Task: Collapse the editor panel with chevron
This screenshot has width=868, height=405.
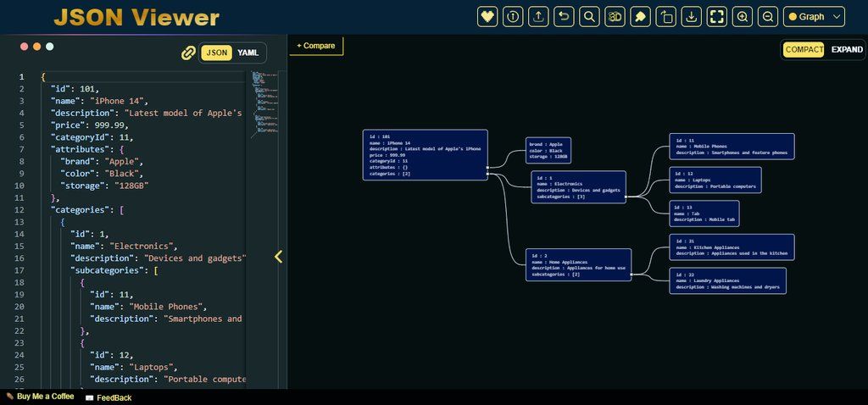Action: pyautogui.click(x=278, y=256)
